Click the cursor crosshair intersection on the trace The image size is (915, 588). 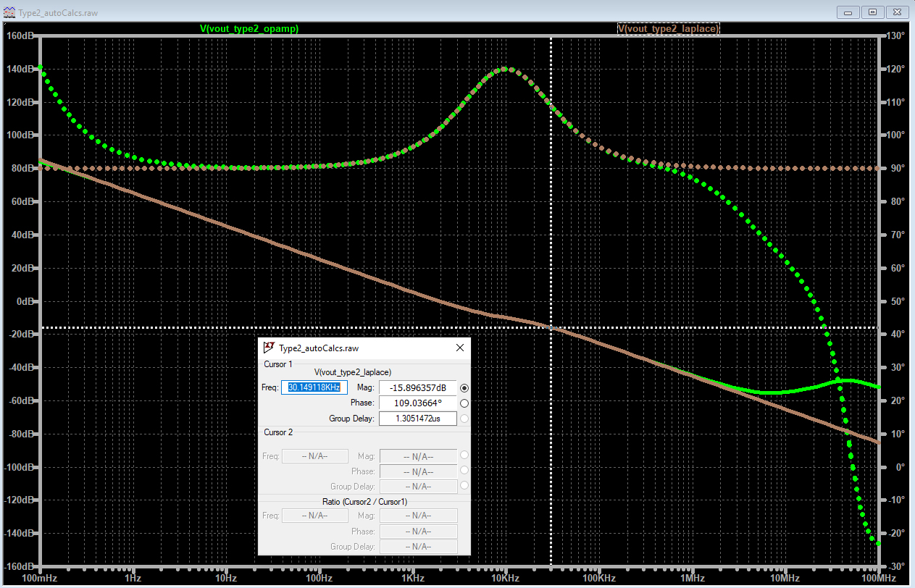click(551, 328)
